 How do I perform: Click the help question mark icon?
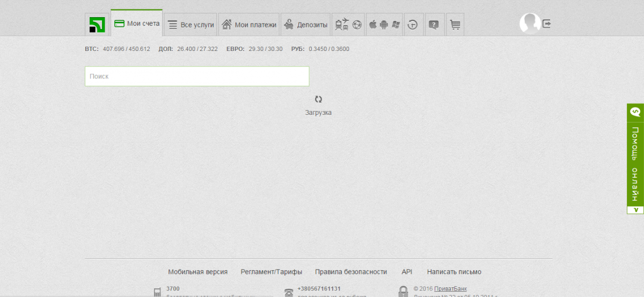point(434,25)
